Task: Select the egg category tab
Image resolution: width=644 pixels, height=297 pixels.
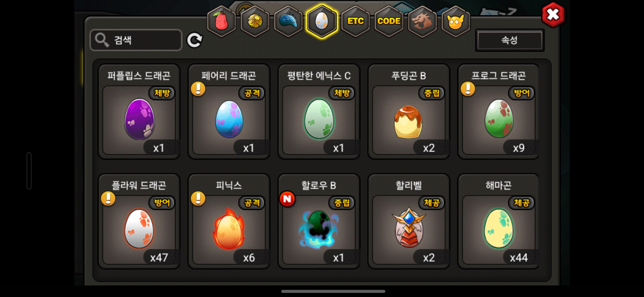Action: click(322, 21)
